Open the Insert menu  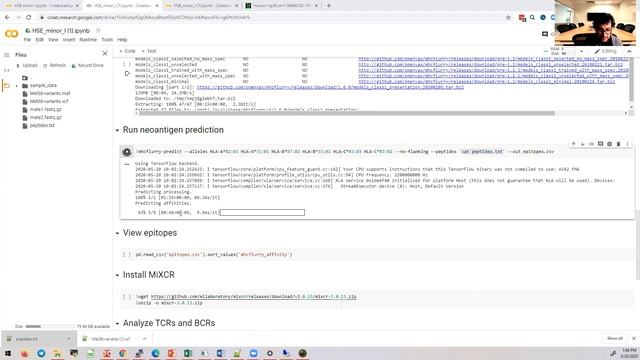(x=69, y=40)
